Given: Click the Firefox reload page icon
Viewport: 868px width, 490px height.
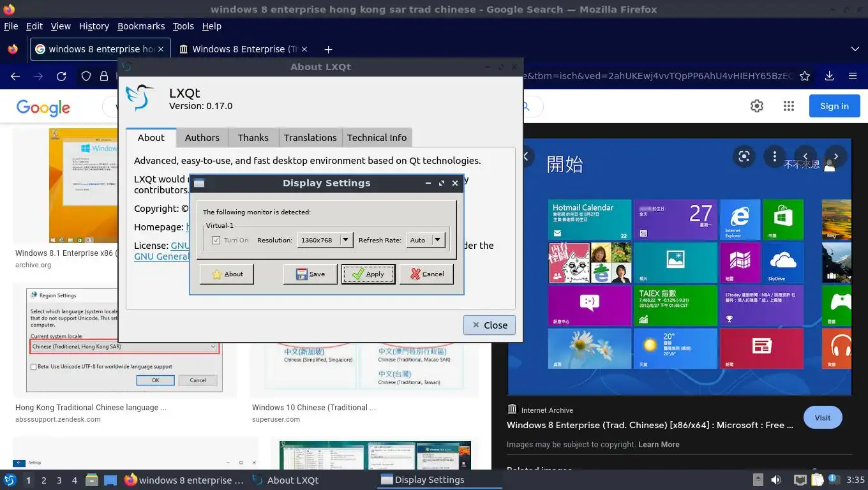Looking at the screenshot, I should 61,77.
